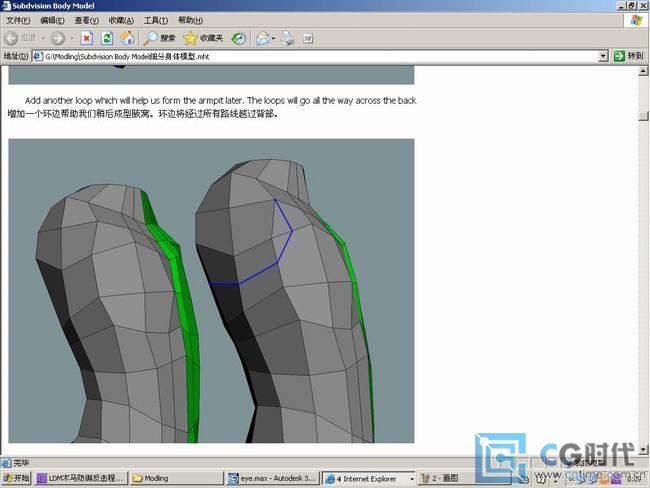Go back with the Back arrow button
This screenshot has width=650, height=488.
[11, 39]
